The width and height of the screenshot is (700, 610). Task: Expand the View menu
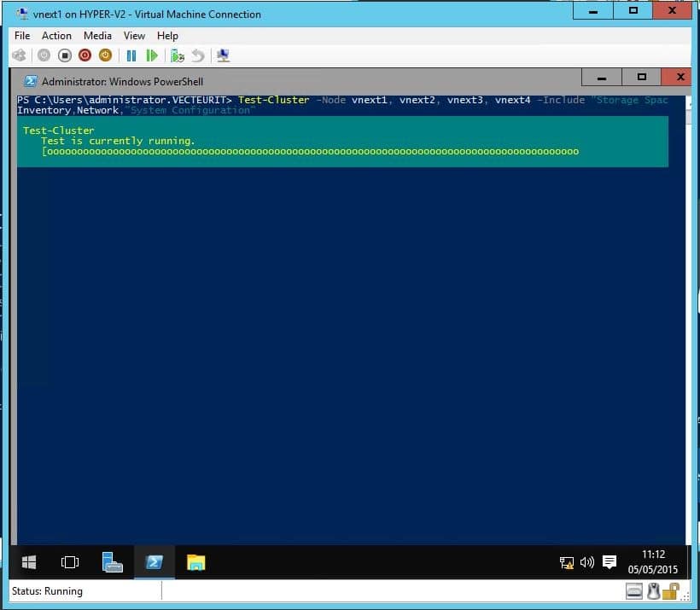(134, 36)
